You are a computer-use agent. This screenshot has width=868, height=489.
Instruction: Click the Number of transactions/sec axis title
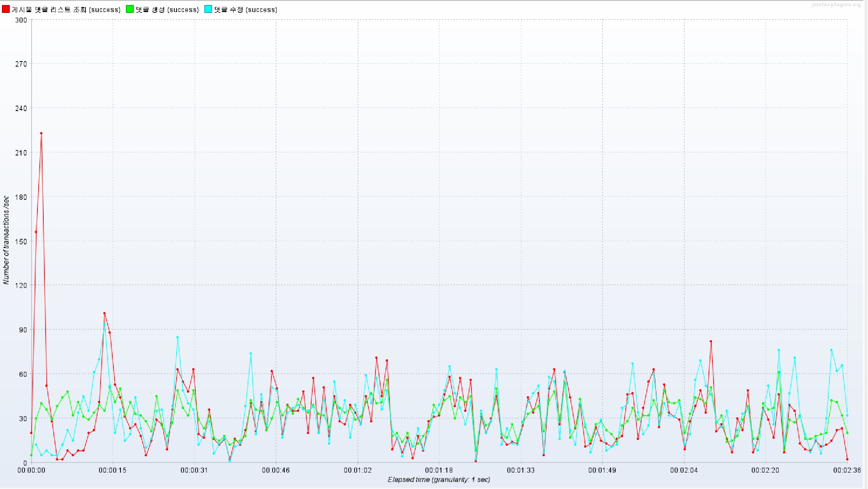pos(6,240)
